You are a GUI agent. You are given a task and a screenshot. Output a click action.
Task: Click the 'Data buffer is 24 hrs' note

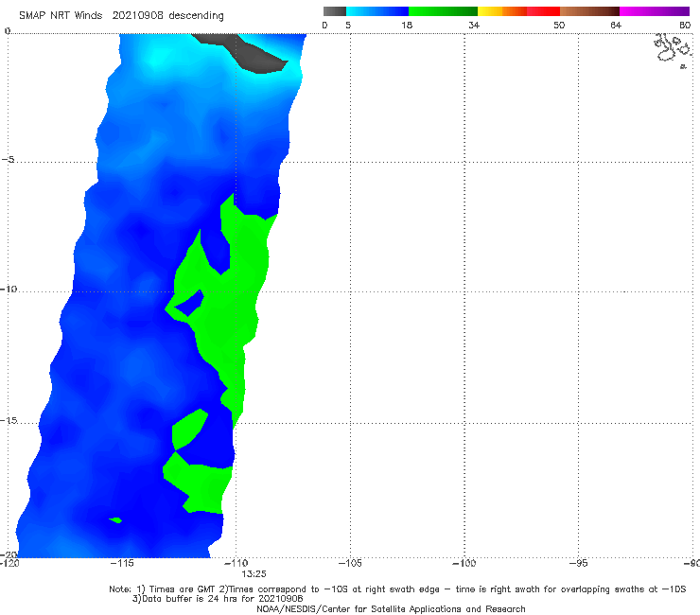218,599
